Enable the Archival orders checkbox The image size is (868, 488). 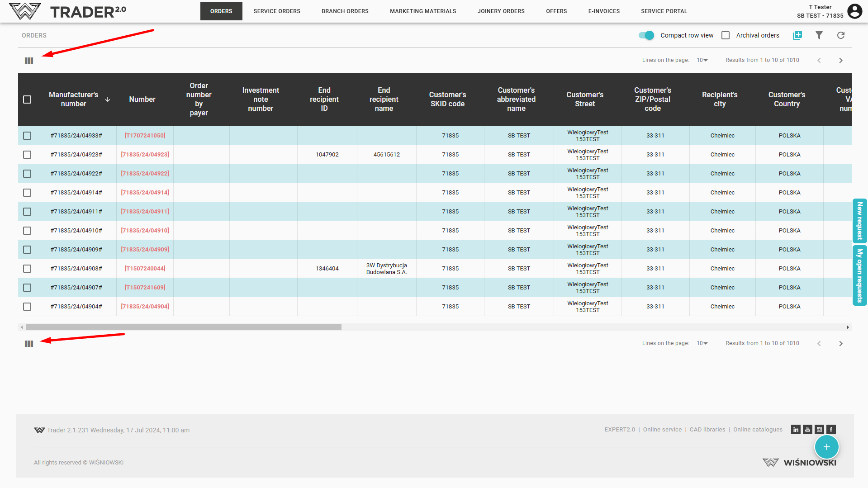(x=726, y=35)
